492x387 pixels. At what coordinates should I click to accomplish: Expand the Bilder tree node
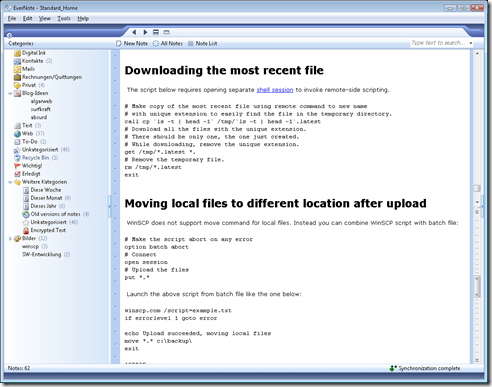point(10,239)
